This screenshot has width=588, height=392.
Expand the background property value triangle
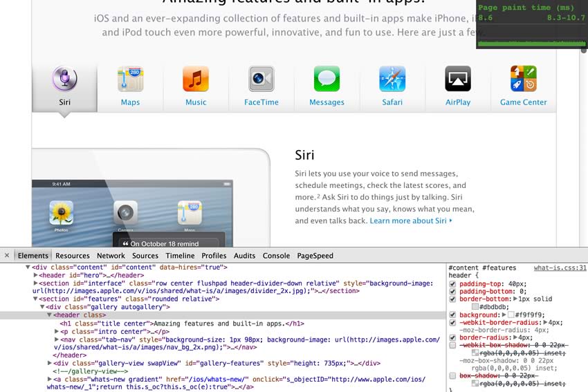(x=504, y=315)
